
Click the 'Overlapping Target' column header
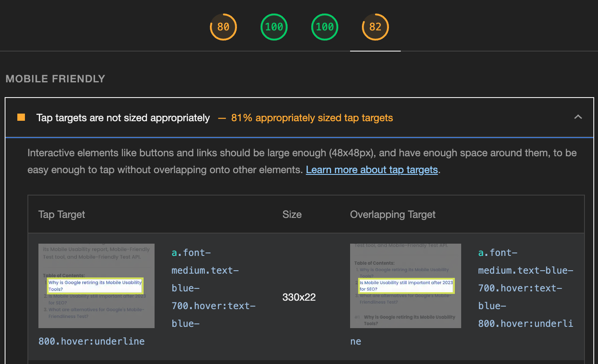pyautogui.click(x=393, y=215)
